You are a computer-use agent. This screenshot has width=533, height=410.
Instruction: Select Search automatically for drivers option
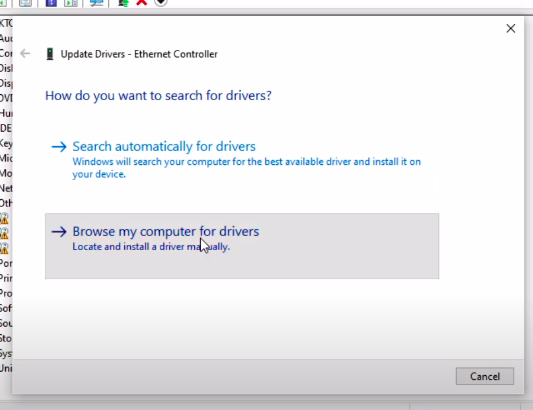click(242, 160)
